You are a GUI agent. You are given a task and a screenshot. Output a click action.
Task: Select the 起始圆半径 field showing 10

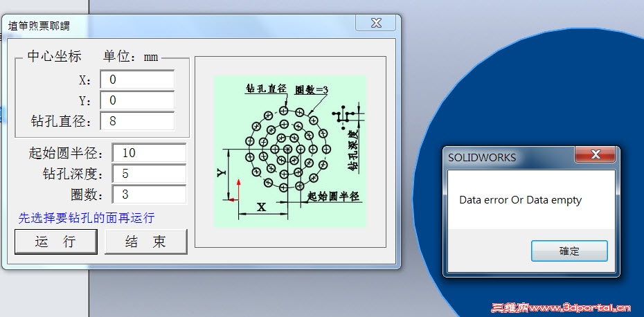(149, 153)
